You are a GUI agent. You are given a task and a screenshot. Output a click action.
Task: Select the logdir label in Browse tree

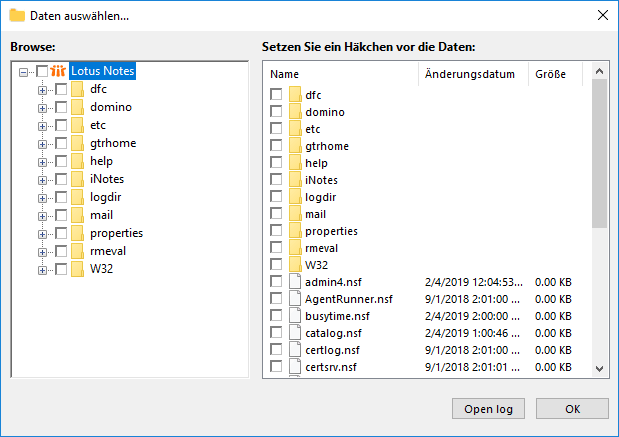pos(105,197)
